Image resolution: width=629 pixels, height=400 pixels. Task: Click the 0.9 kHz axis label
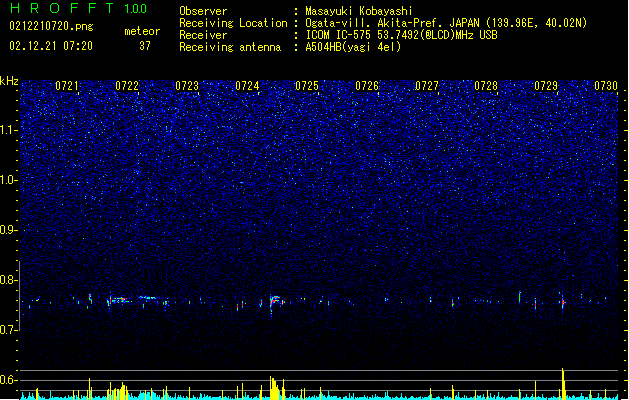point(9,230)
